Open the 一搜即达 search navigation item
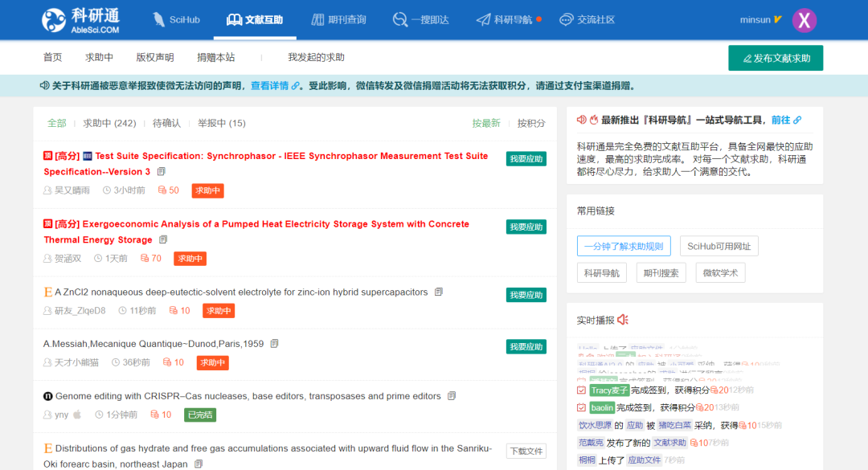 coord(420,20)
